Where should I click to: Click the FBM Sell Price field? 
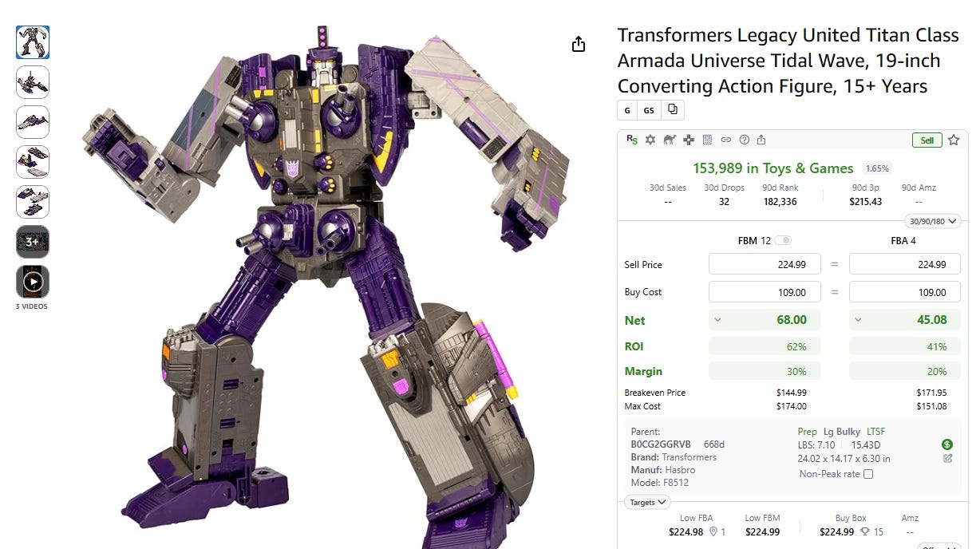[x=765, y=265]
